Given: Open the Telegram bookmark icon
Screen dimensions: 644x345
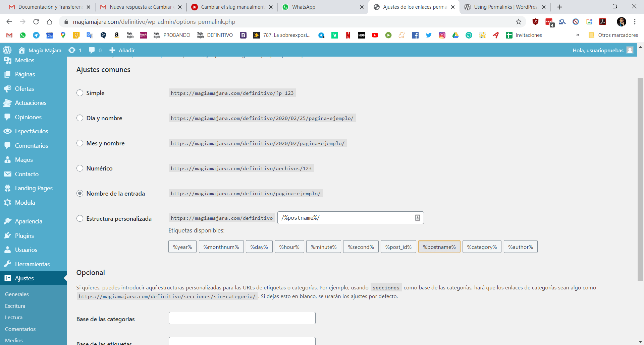Looking at the screenshot, I should click(36, 35).
